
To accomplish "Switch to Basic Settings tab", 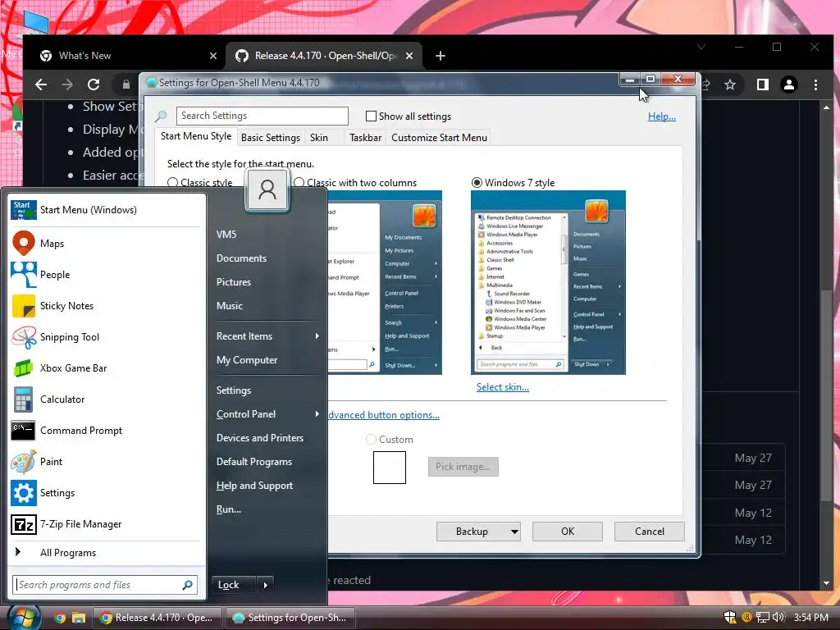I will pyautogui.click(x=271, y=138).
